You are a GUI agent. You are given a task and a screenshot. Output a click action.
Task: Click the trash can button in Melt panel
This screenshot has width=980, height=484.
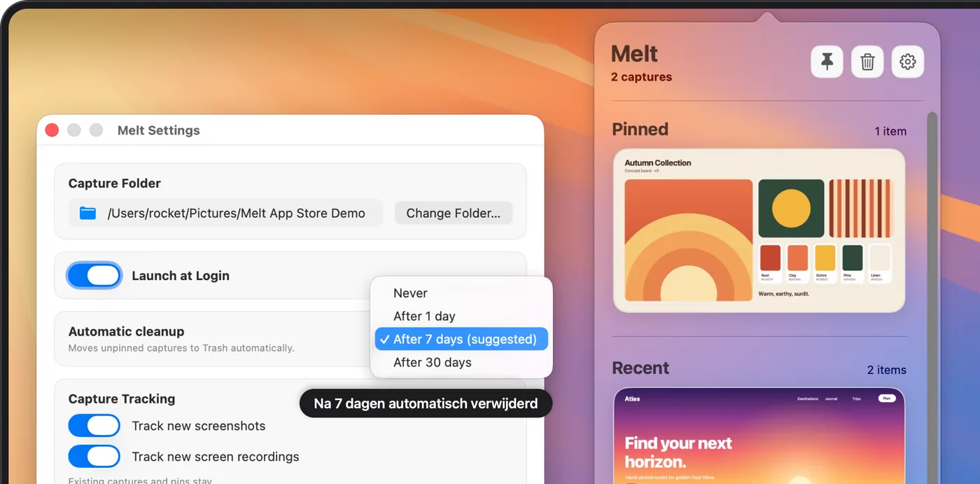pos(867,62)
